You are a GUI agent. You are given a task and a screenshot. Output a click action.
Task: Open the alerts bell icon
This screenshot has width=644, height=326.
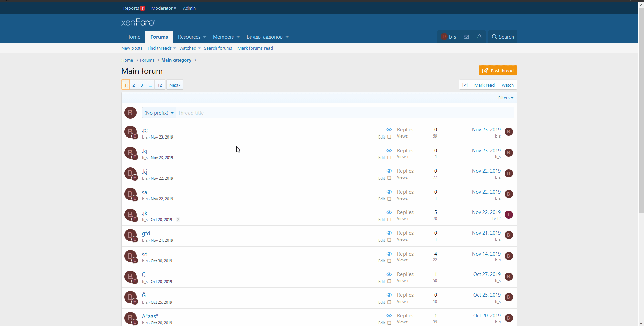click(x=479, y=37)
